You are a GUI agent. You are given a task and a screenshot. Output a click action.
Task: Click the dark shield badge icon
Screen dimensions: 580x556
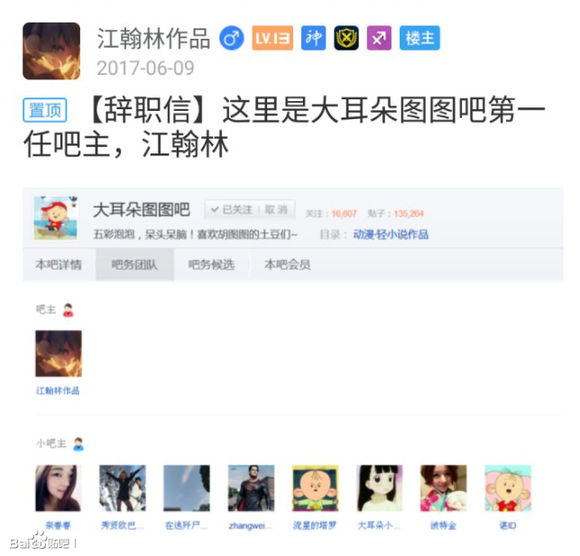(346, 38)
